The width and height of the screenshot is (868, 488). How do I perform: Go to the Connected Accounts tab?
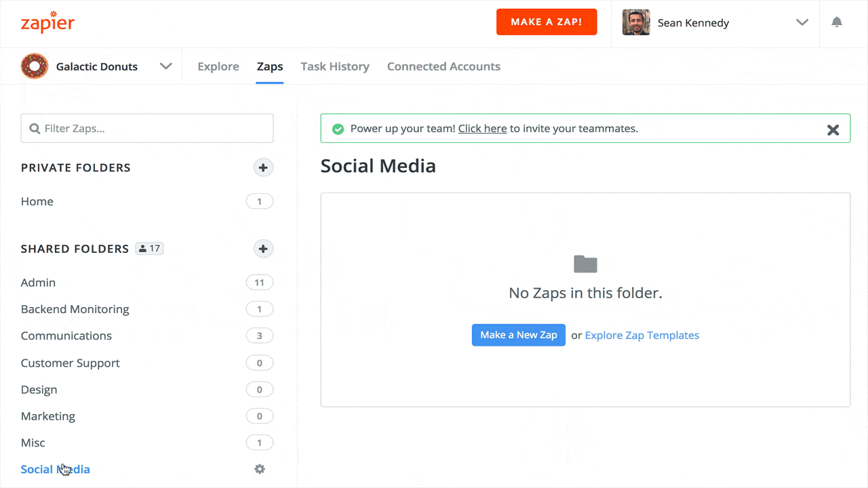443,66
